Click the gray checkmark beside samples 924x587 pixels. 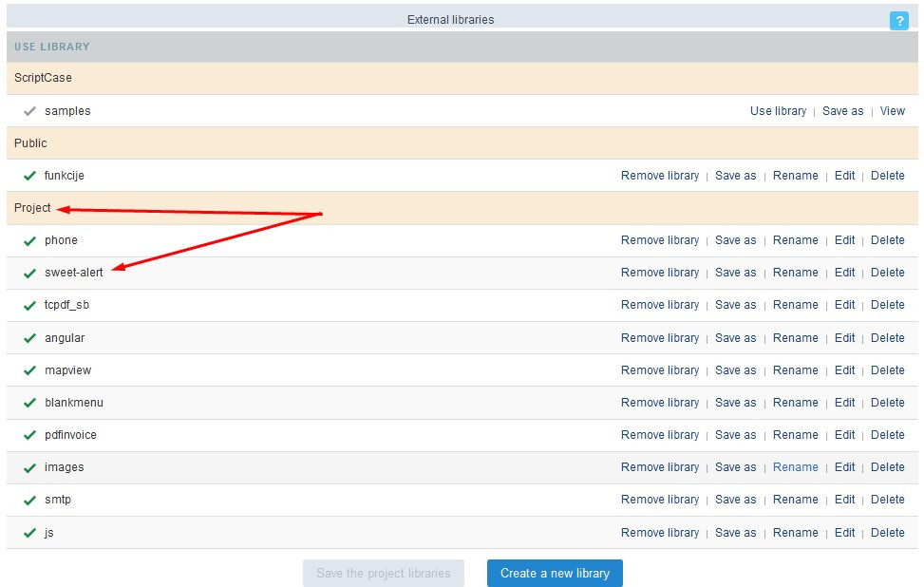click(x=29, y=111)
